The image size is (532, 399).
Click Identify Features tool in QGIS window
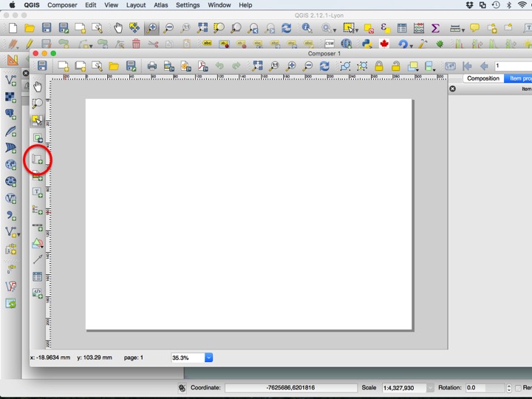[x=307, y=28]
